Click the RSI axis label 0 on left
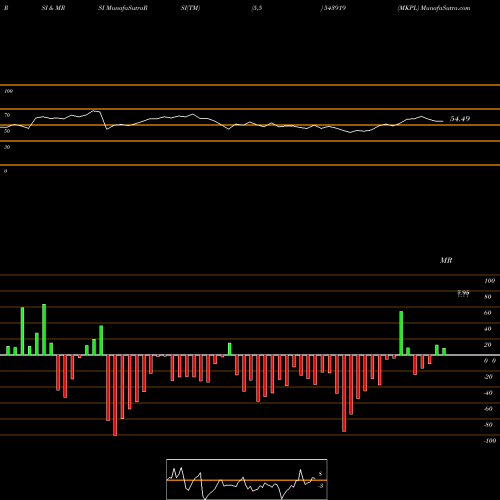This screenshot has width=500, height=500. coord(5,171)
